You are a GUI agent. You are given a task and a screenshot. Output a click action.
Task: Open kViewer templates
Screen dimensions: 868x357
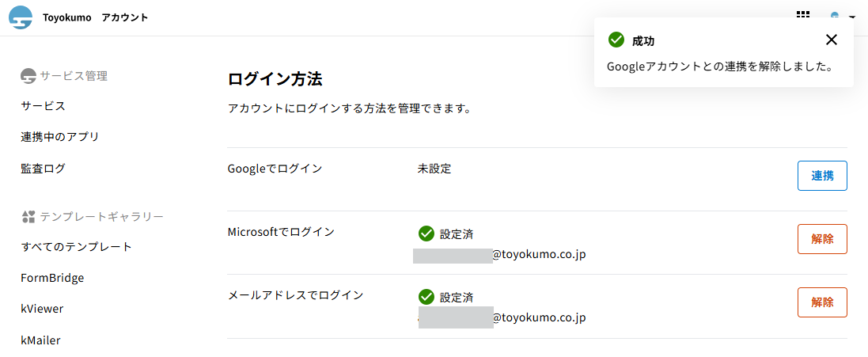pos(42,309)
